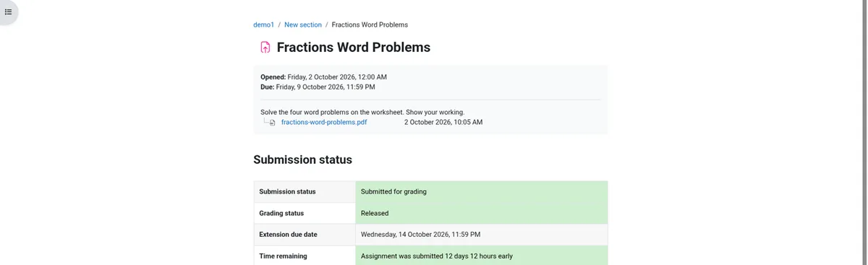
Task: Click the Due date Friday, 9 October 2026
Action: [x=325, y=87]
